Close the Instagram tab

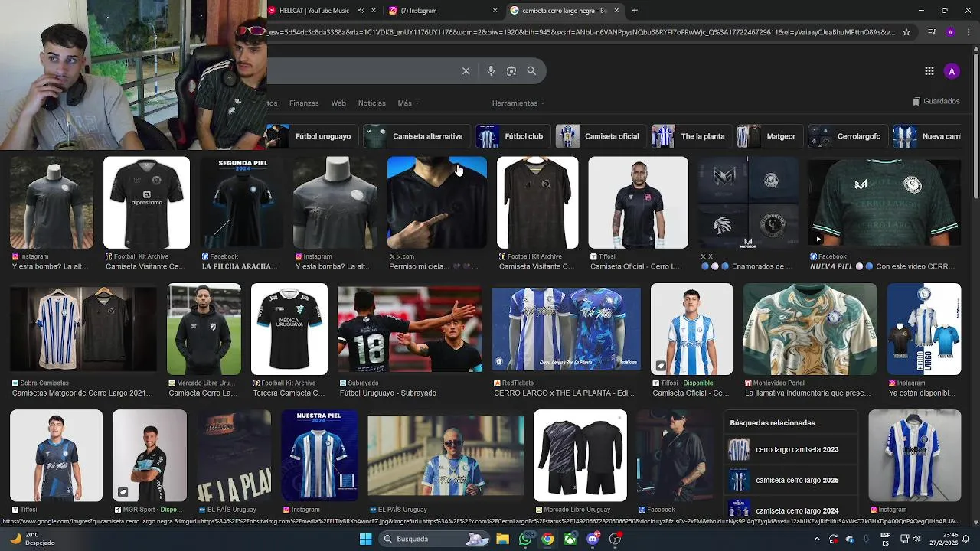[495, 11]
